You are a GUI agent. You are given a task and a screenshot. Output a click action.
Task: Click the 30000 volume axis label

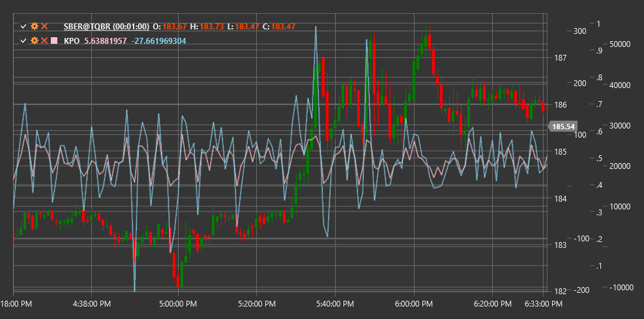[620, 126]
